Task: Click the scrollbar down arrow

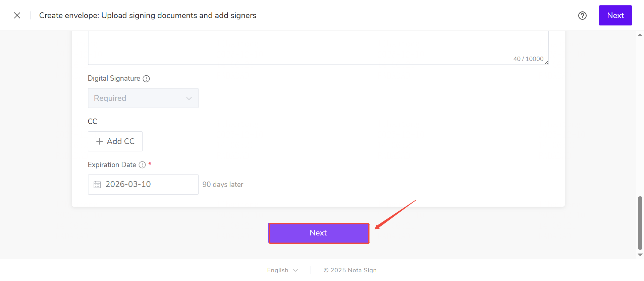Action: 640,255
